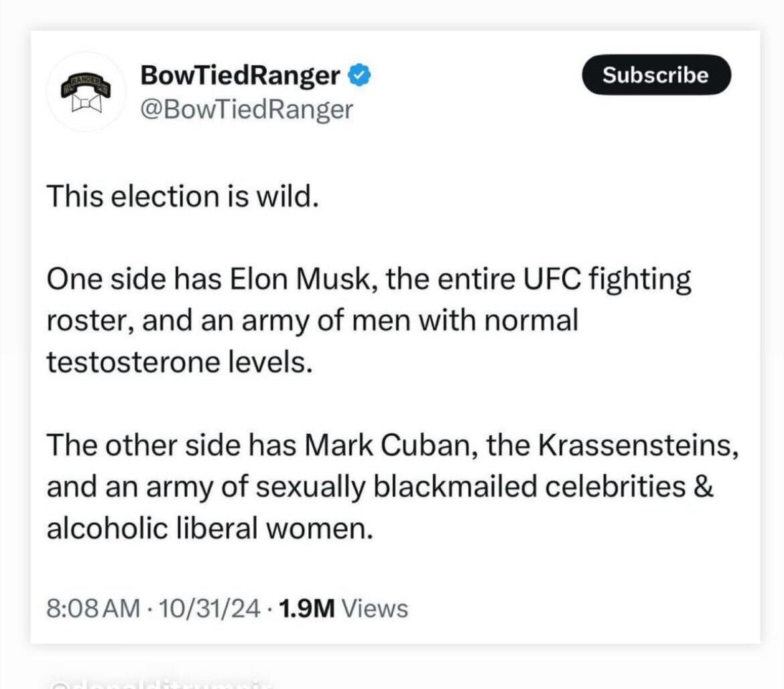
Task: Click the "testosterone levels." line
Action: [180, 362]
